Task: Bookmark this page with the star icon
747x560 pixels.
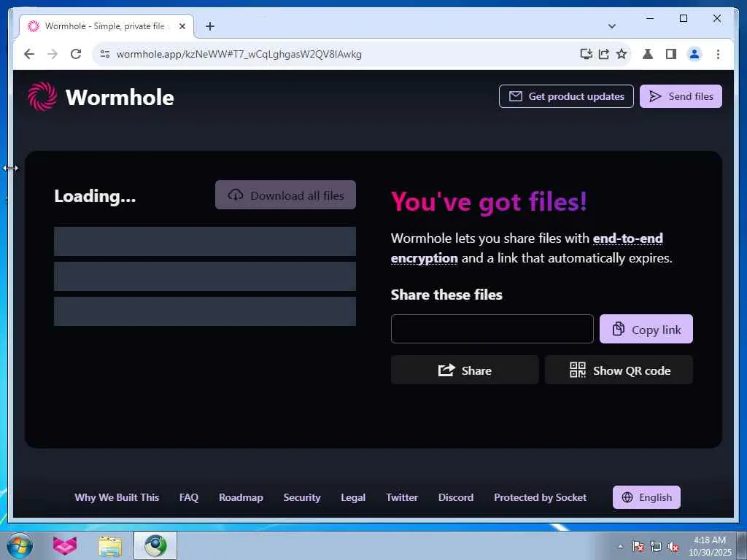Action: coord(622,54)
